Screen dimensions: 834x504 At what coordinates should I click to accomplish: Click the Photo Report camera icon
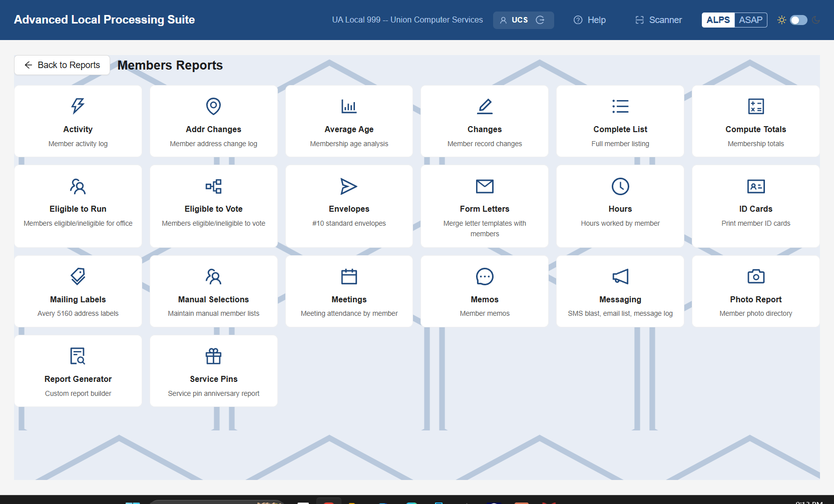(x=756, y=276)
